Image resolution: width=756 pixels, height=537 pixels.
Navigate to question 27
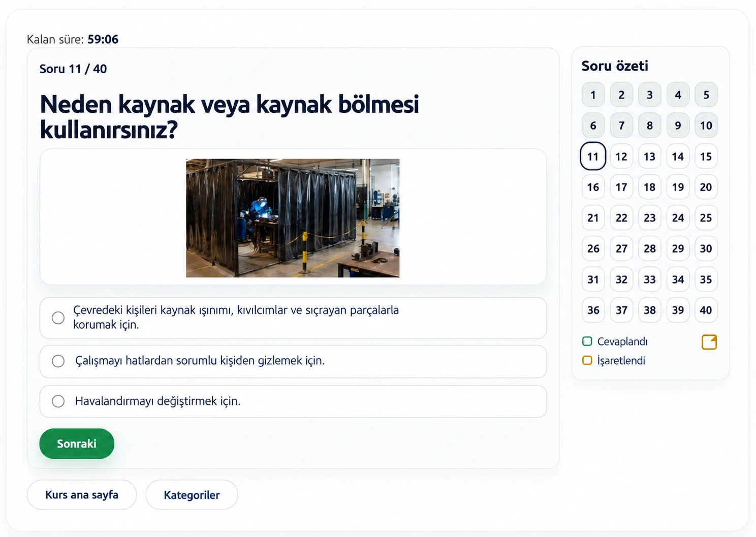(x=621, y=248)
